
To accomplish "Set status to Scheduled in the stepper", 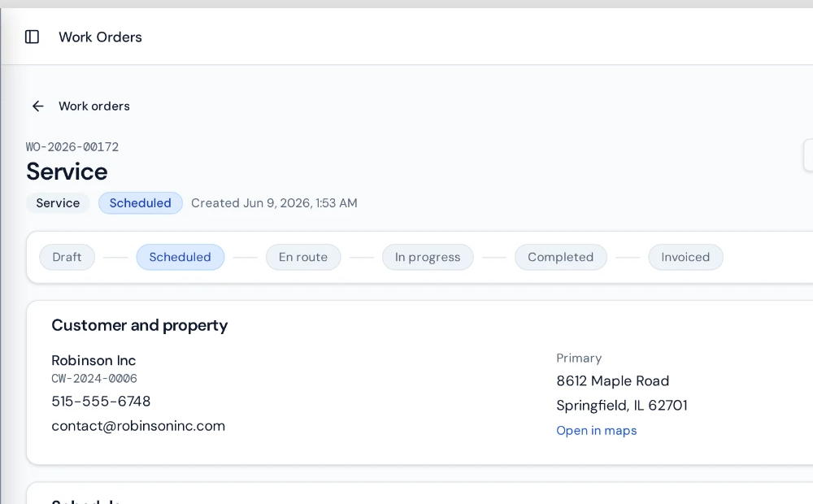I will pyautogui.click(x=180, y=257).
